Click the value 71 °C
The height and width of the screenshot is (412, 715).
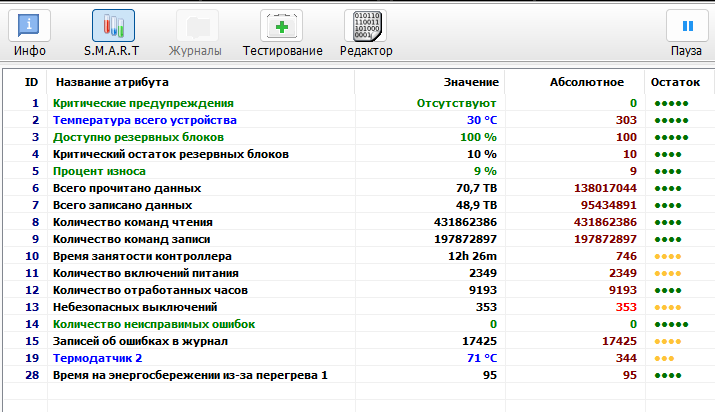point(482,358)
